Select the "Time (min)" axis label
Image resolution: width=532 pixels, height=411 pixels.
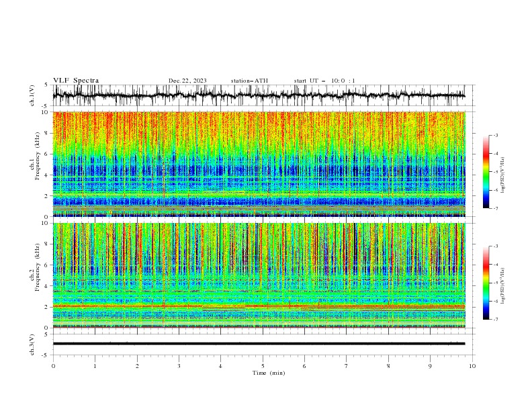point(269,373)
